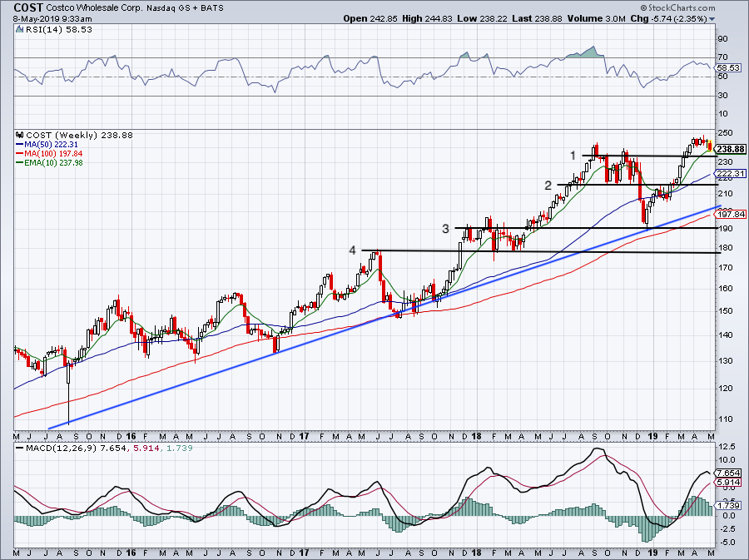The height and width of the screenshot is (560, 749).
Task: Open the StockCharts.com link
Action: 678,7
